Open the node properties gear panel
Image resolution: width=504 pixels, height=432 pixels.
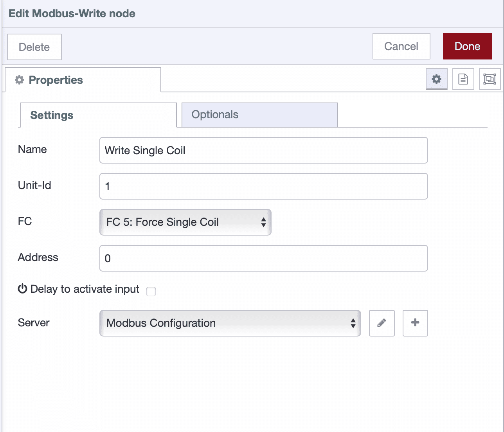[436, 79]
